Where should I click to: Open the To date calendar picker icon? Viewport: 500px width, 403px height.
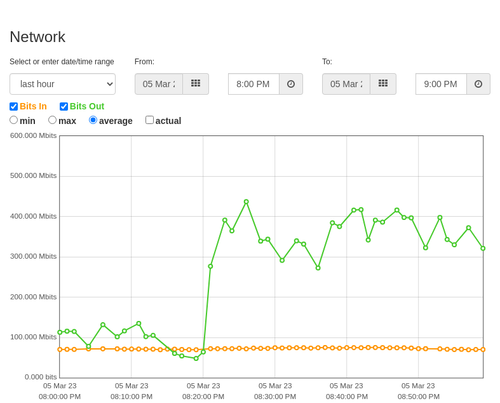pos(383,84)
